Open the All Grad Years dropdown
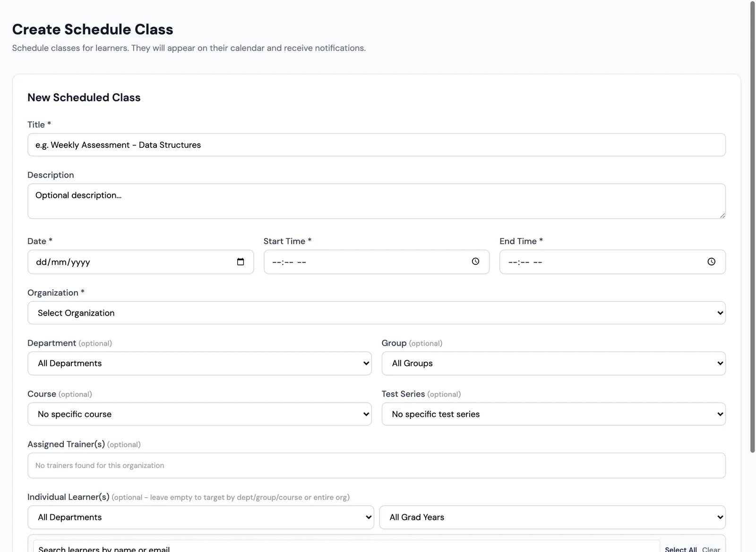Screen dimensions: 756x552 (x=552, y=517)
